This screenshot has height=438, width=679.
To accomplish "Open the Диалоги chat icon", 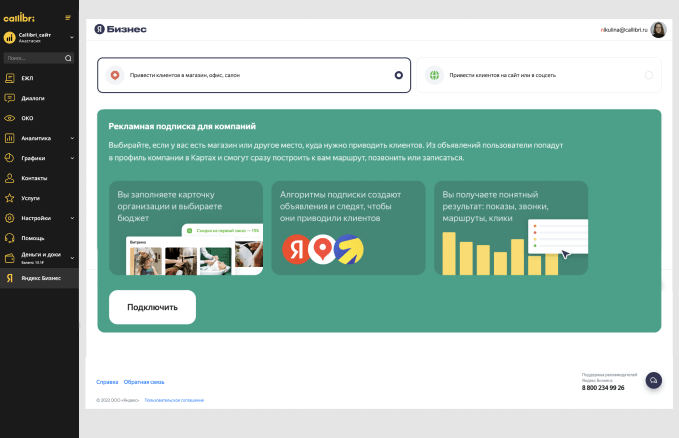I will coord(10,98).
